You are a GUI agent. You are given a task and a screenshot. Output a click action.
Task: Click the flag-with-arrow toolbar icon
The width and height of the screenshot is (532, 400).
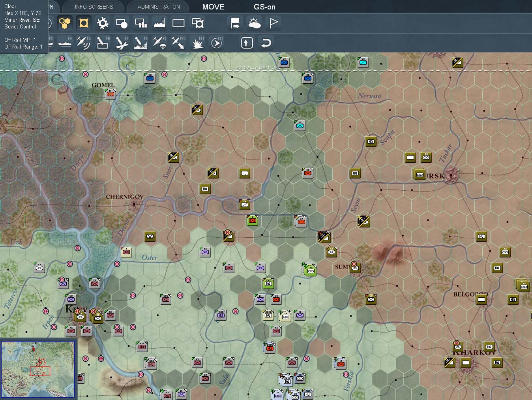[235, 23]
